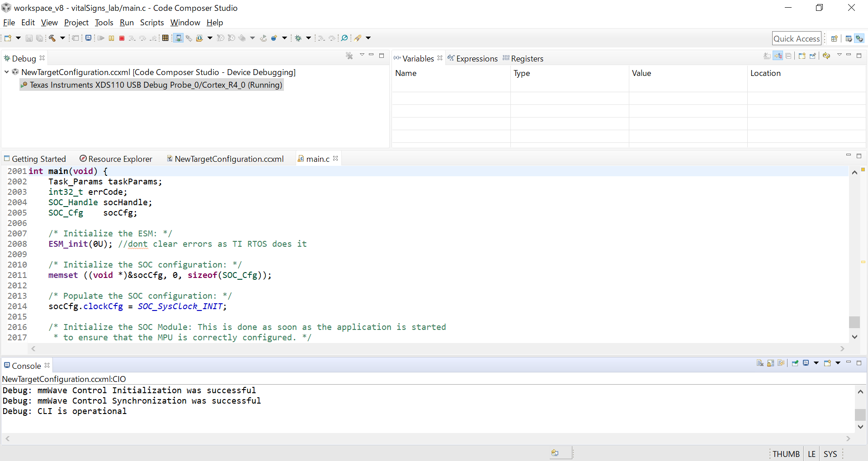
Task: Click the Skip All Breakpoints icon
Action: pos(344,38)
